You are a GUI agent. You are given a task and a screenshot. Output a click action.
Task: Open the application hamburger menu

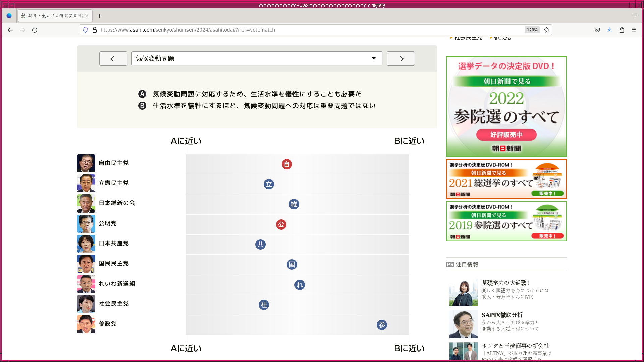pos(634,30)
